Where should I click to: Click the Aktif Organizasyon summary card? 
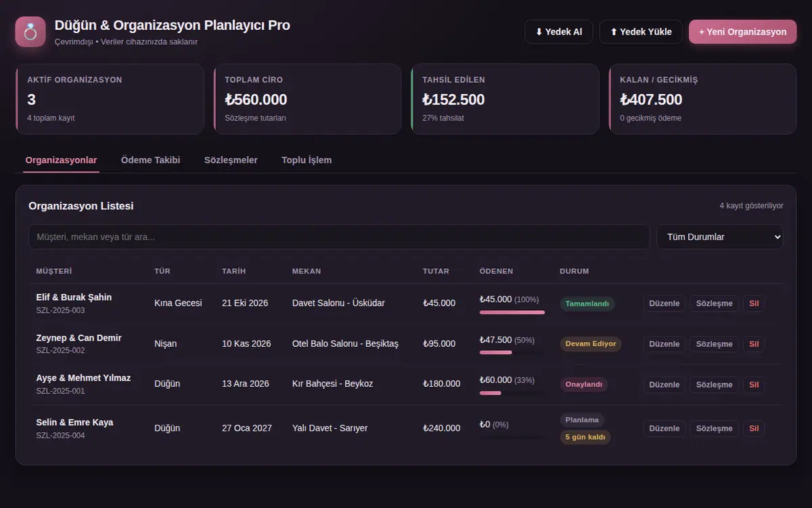(110, 99)
